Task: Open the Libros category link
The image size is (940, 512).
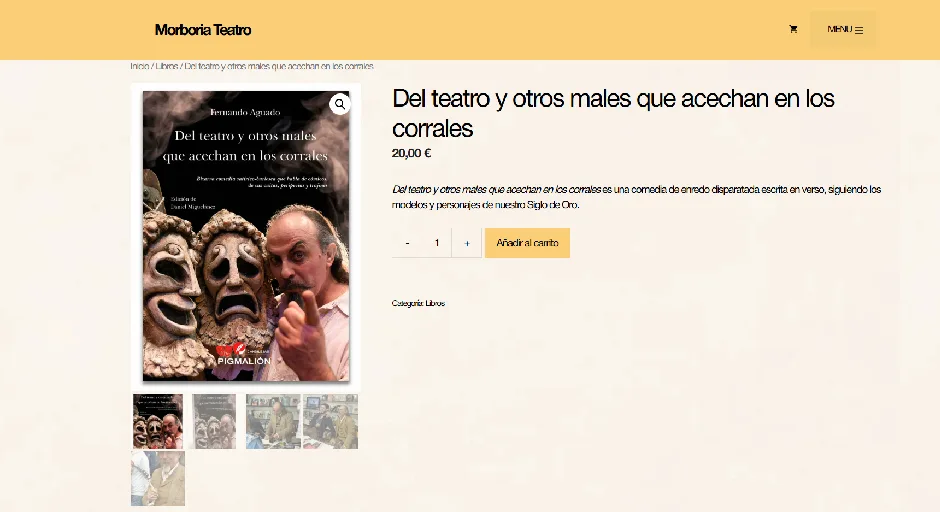Action: (x=435, y=303)
